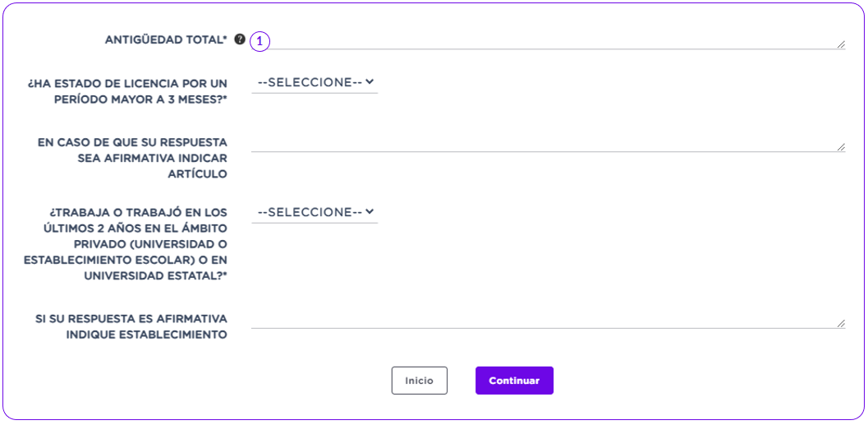Focus the Indicar Artículo text field
This screenshot has height=425, width=868.
[x=548, y=144]
